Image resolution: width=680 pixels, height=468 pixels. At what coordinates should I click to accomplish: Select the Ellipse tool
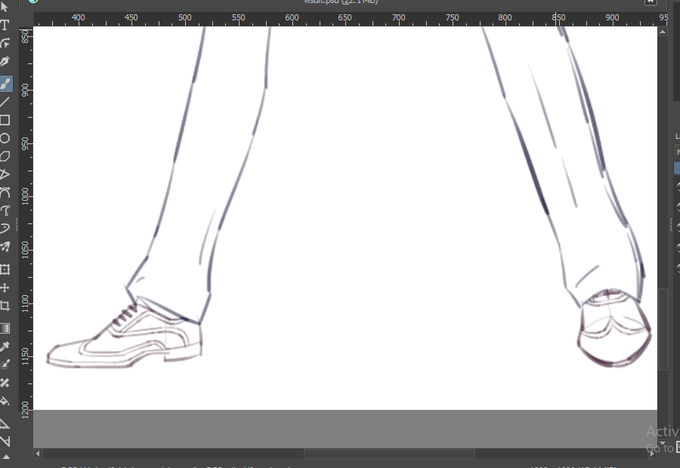pos(5,138)
